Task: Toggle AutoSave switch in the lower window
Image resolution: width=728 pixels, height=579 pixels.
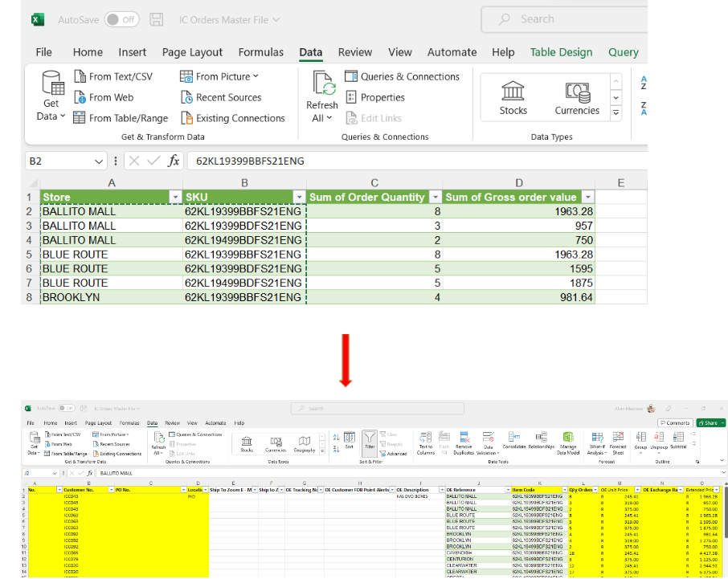Action: pyautogui.click(x=66, y=408)
